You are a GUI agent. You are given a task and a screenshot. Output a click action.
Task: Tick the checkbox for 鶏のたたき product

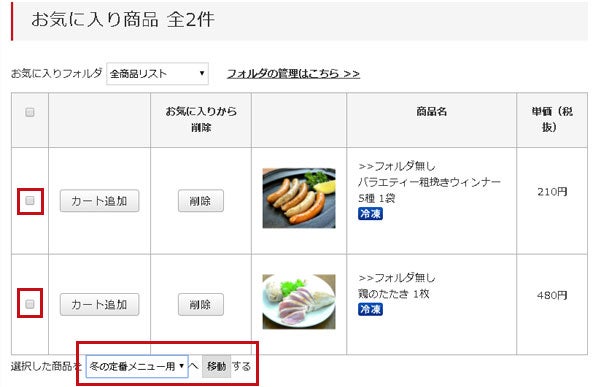pos(30,304)
